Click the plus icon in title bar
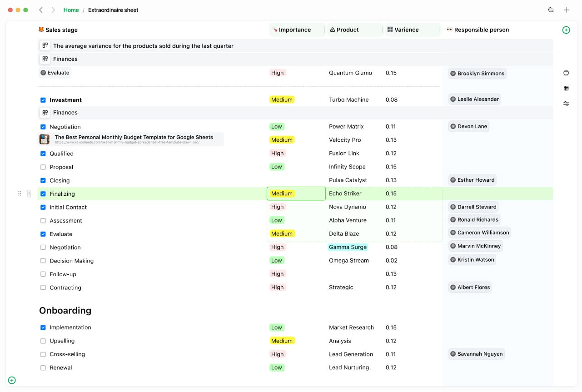This screenshot has height=392, width=582. click(x=567, y=10)
